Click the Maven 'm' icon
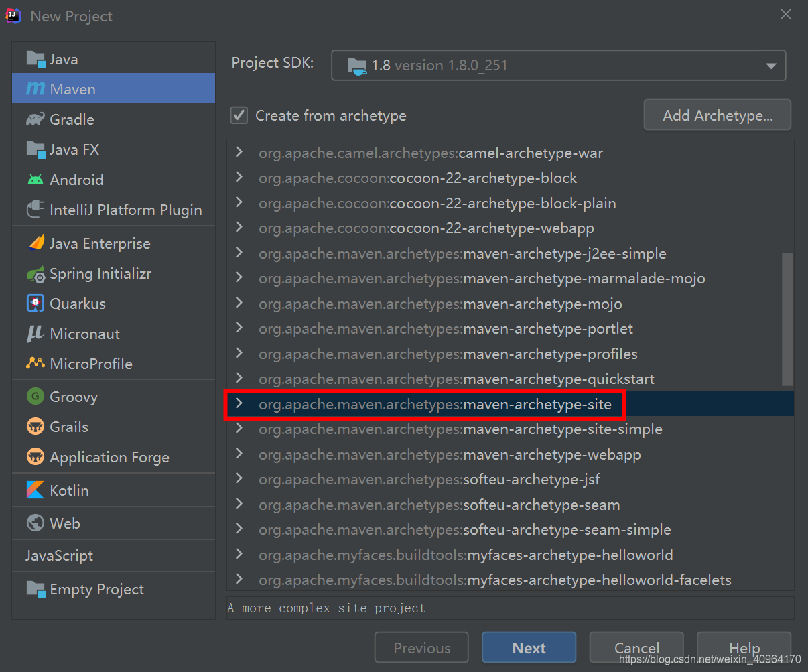808x672 pixels. (x=36, y=89)
